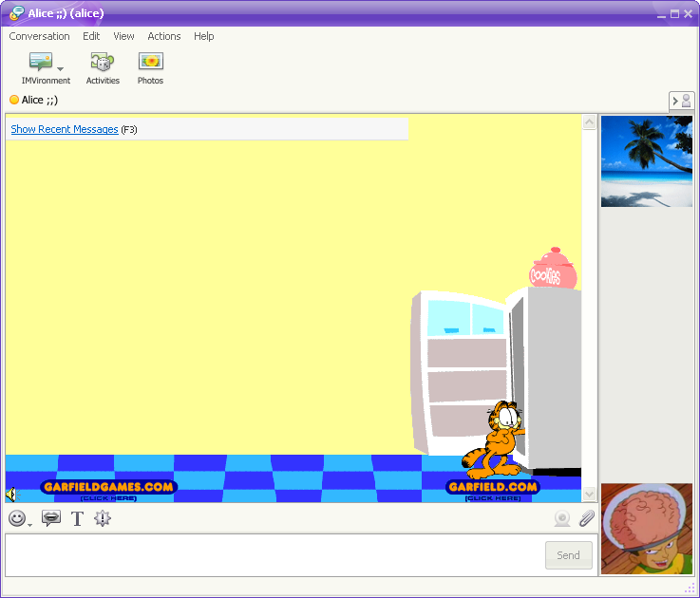Toggle the display image panel button
Screen dimensions: 700x598
(x=682, y=101)
